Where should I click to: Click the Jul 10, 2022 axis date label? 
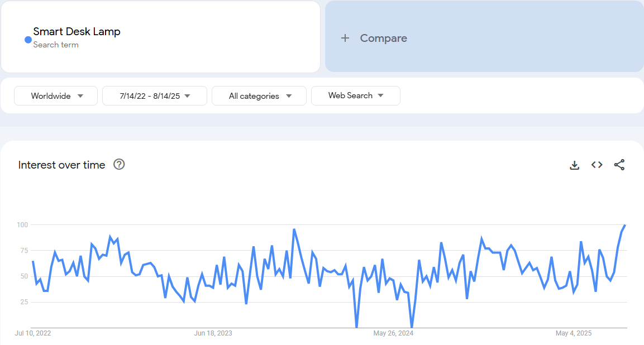pos(33,333)
